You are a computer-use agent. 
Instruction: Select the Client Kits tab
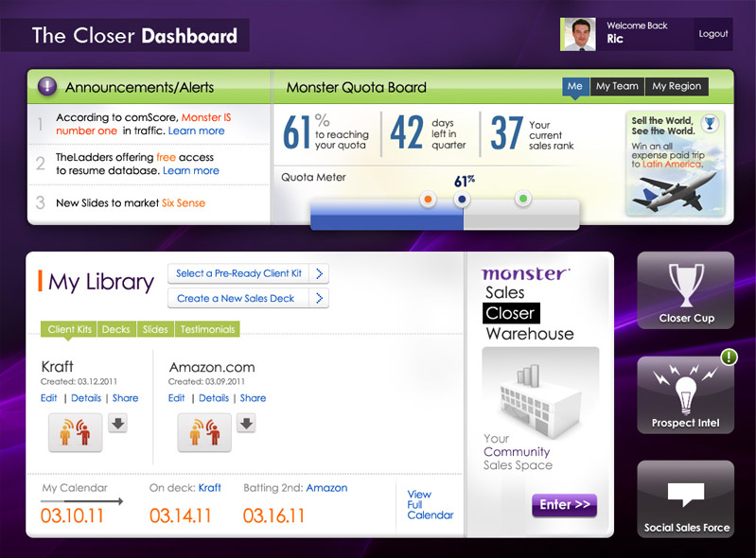click(x=69, y=329)
